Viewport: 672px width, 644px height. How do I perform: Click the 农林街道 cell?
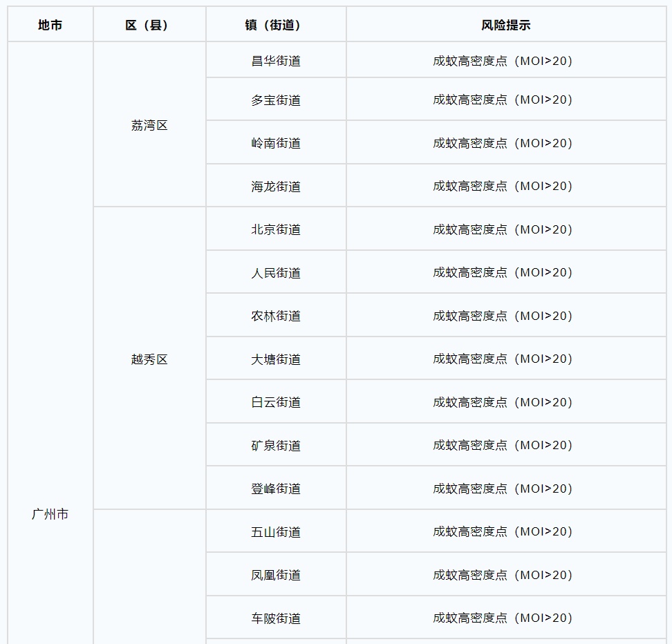coord(275,315)
